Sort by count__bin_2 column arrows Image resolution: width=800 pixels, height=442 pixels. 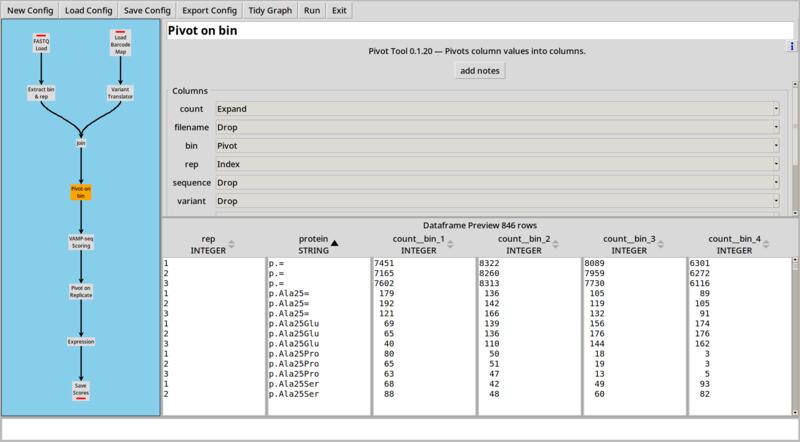[x=556, y=244]
